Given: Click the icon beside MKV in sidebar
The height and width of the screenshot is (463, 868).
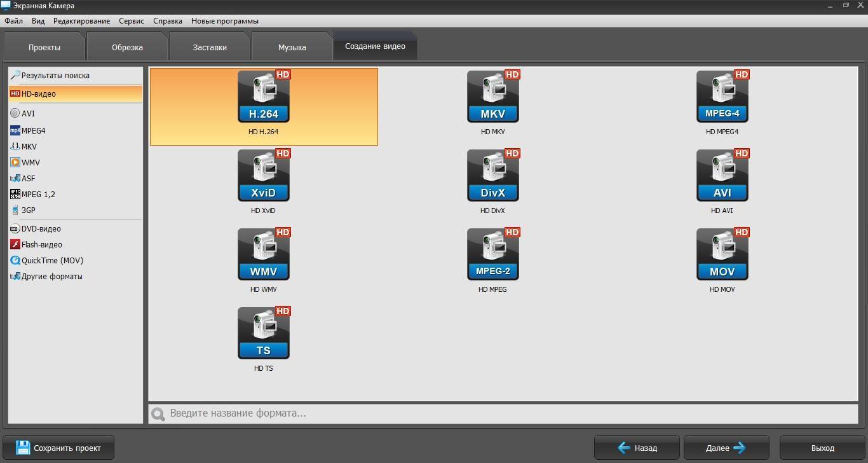Looking at the screenshot, I should [x=15, y=146].
